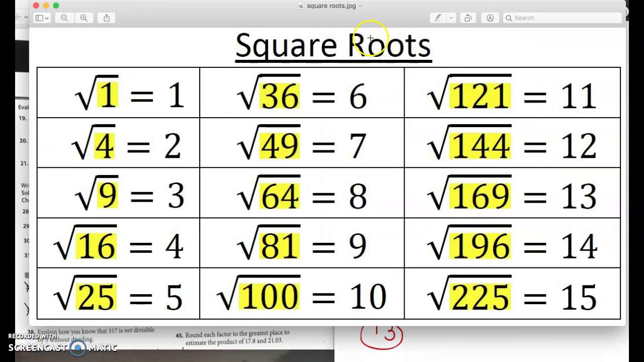
Task: Click the √121 = 11 cell
Action: tap(512, 93)
